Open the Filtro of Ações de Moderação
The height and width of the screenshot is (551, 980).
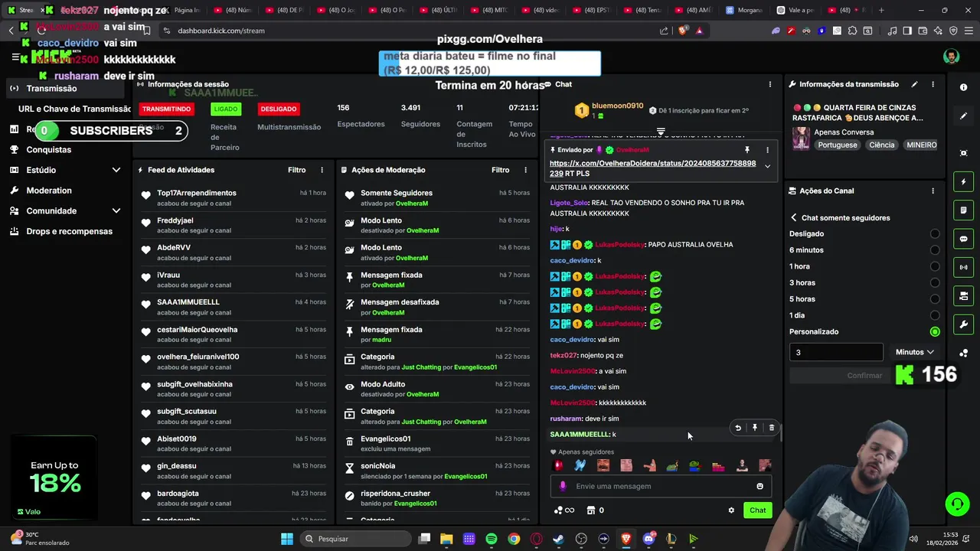500,170
